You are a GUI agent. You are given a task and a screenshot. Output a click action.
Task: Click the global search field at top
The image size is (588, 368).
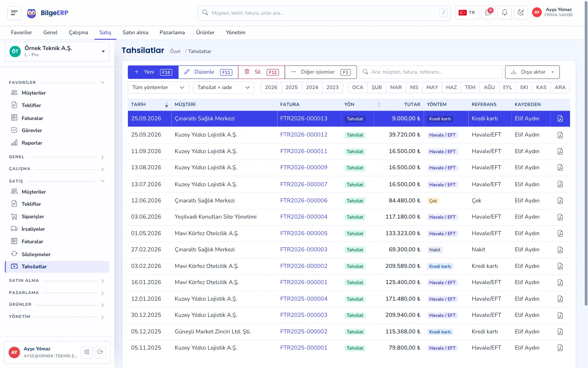pyautogui.click(x=324, y=13)
